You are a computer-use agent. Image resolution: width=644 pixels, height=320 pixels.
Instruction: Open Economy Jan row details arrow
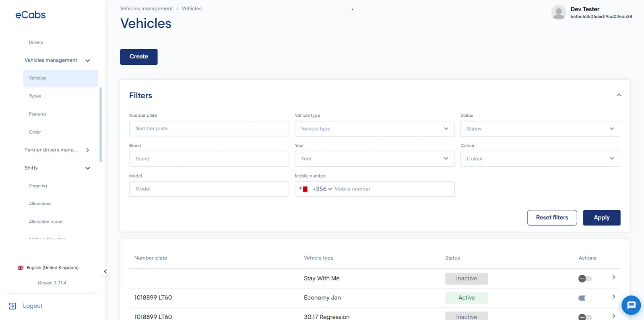pyautogui.click(x=614, y=297)
